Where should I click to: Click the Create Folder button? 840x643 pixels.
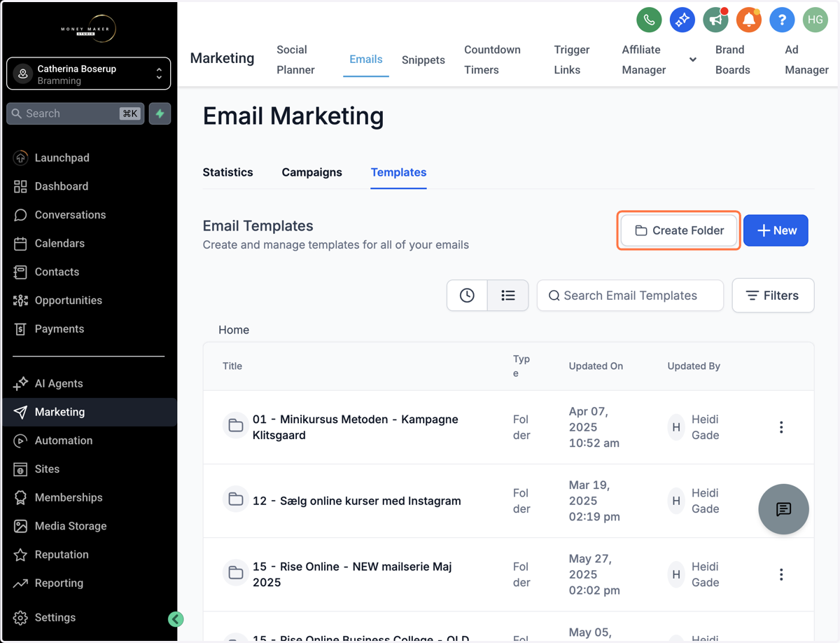679,230
